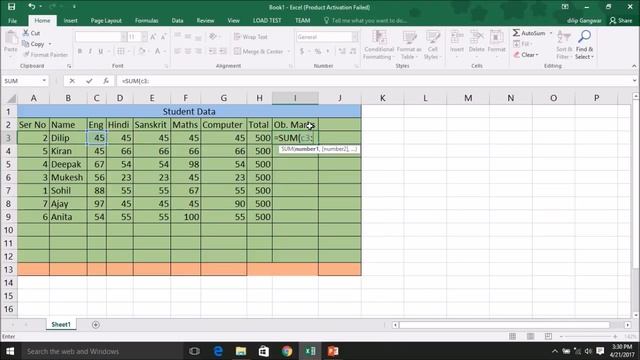Click the Tell me what you want box

[x=365, y=20]
